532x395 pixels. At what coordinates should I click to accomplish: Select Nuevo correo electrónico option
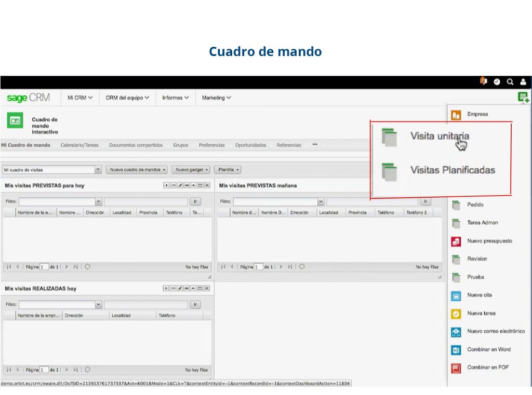(x=495, y=331)
